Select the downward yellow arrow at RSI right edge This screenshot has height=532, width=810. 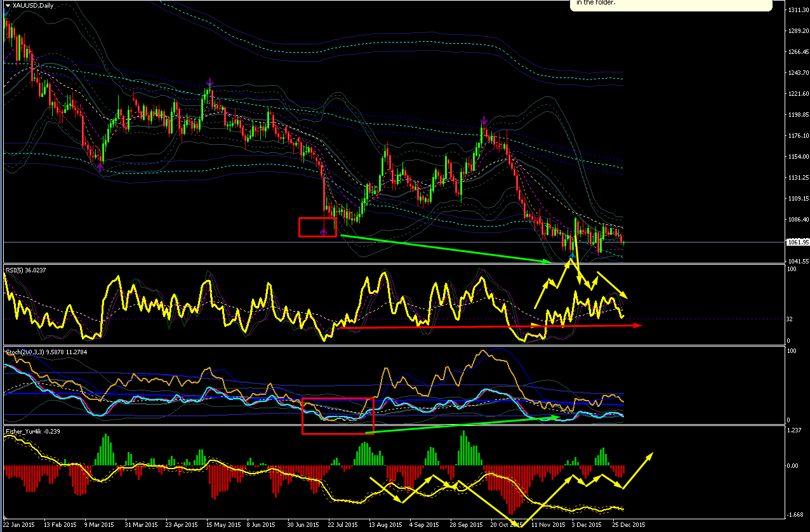point(613,286)
